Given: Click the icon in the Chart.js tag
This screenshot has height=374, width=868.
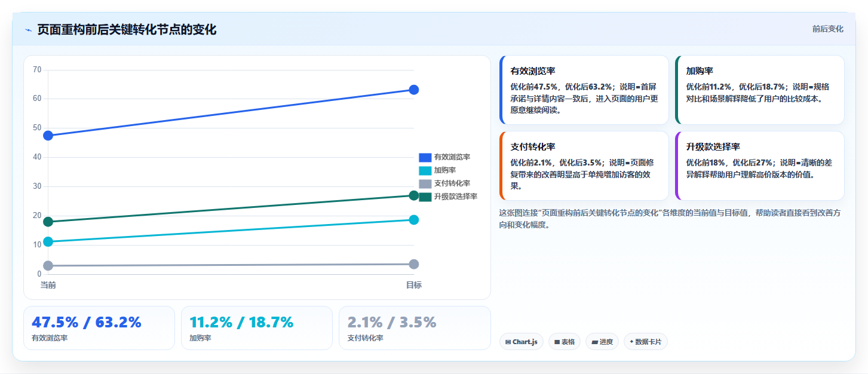Looking at the screenshot, I should [508, 342].
